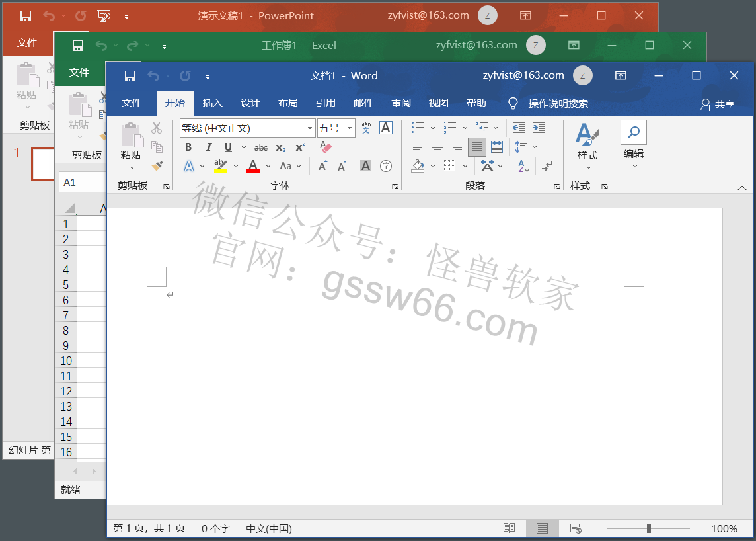Copy using the Word clipboard copy icon
Image resolution: width=756 pixels, height=541 pixels.
[157, 146]
